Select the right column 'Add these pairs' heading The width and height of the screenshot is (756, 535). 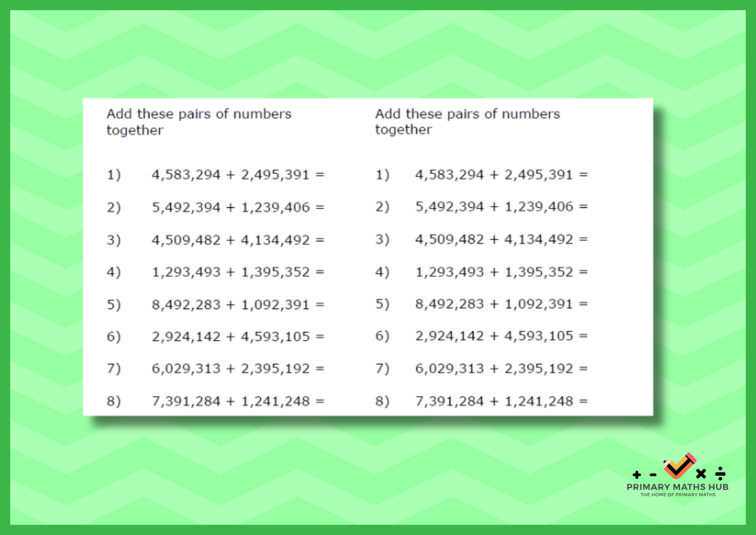click(467, 122)
